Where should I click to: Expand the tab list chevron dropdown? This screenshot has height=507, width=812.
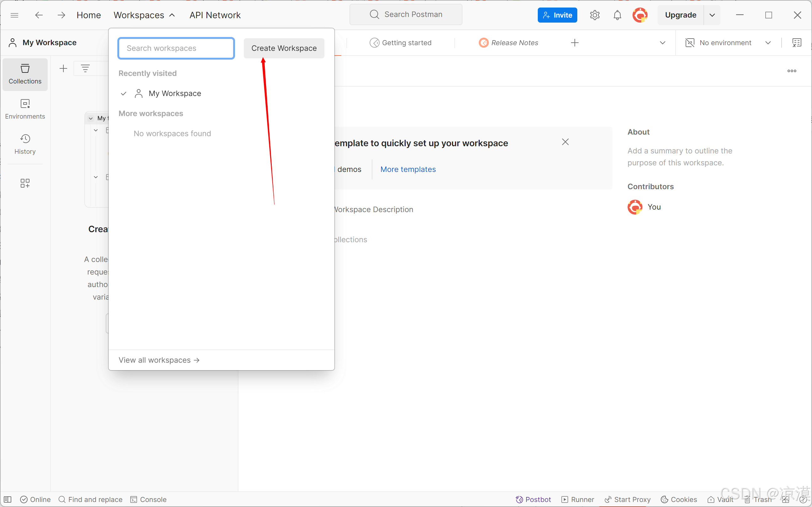pyautogui.click(x=662, y=43)
